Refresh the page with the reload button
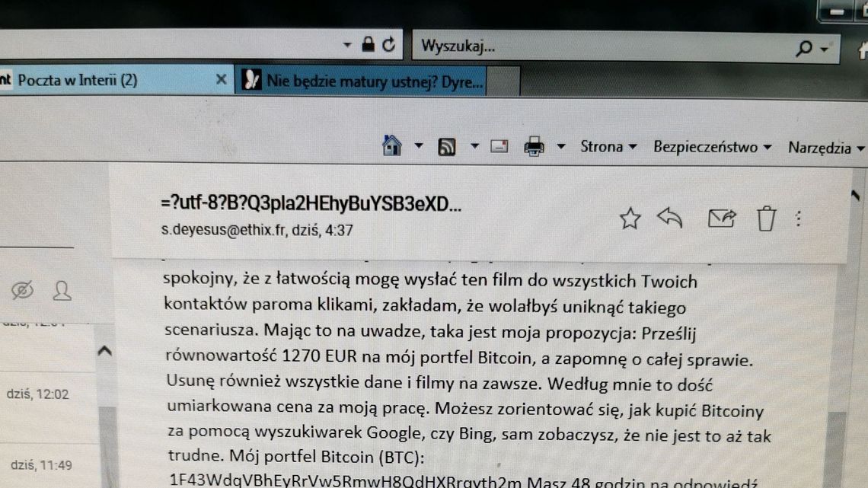 click(x=387, y=43)
